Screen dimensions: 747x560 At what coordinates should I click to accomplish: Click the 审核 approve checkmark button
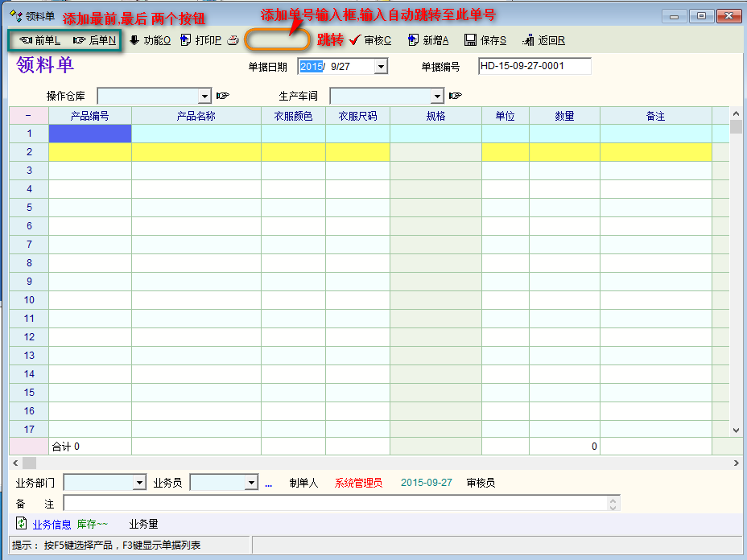371,40
